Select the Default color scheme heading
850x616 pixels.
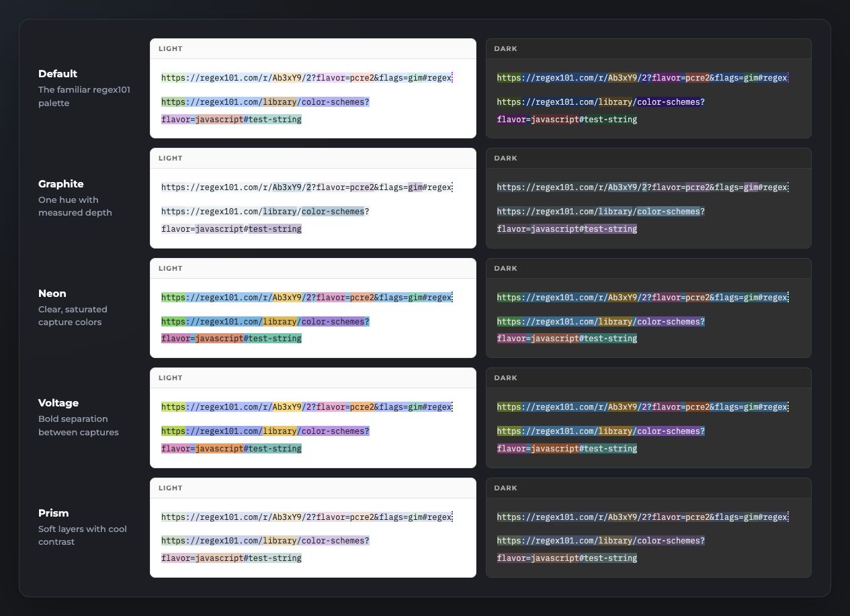pos(58,74)
